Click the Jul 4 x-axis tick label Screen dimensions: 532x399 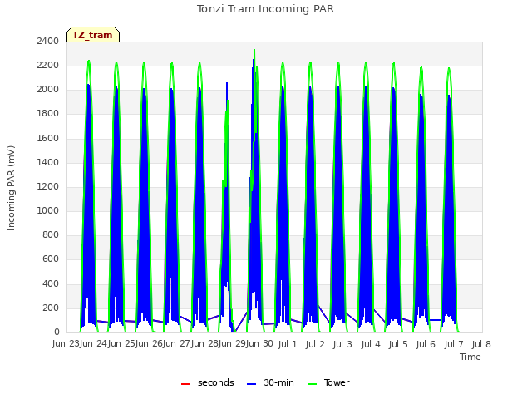[371, 345]
